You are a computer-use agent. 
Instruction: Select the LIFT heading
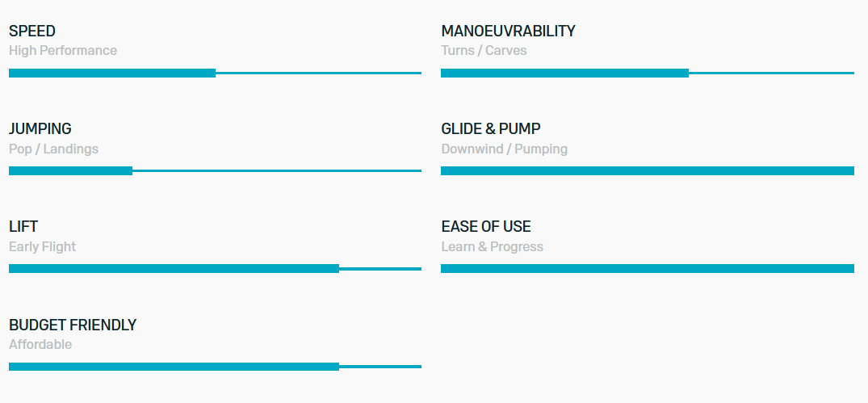[x=23, y=226]
